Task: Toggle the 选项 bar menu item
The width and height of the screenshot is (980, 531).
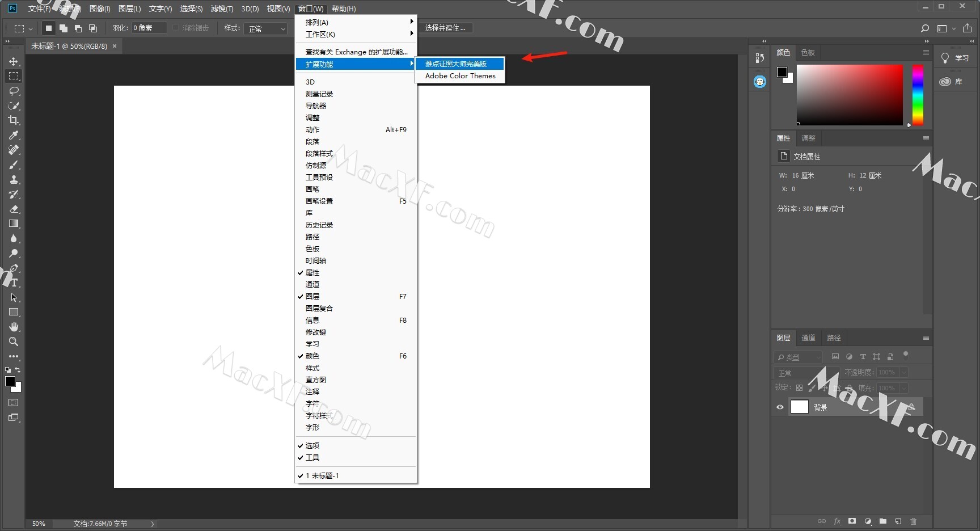Action: point(356,446)
